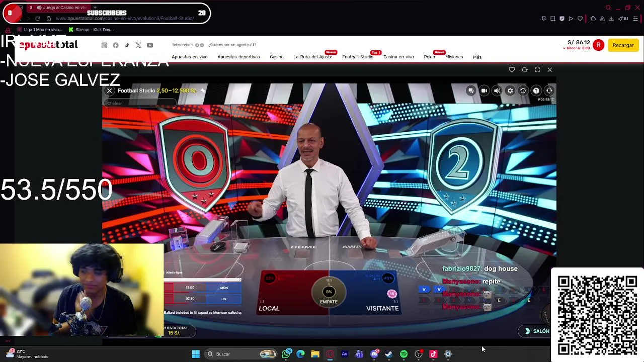The width and height of the screenshot is (644, 362).
Task: Expand the Bono balance dropdown
Action: point(577,48)
